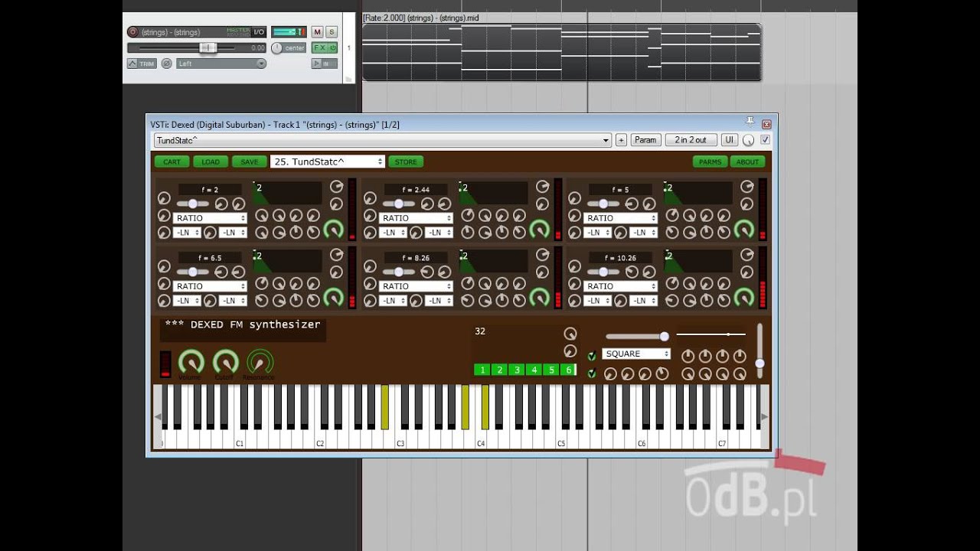
Task: Click the track pan knob labeled center
Action: pyautogui.click(x=276, y=47)
